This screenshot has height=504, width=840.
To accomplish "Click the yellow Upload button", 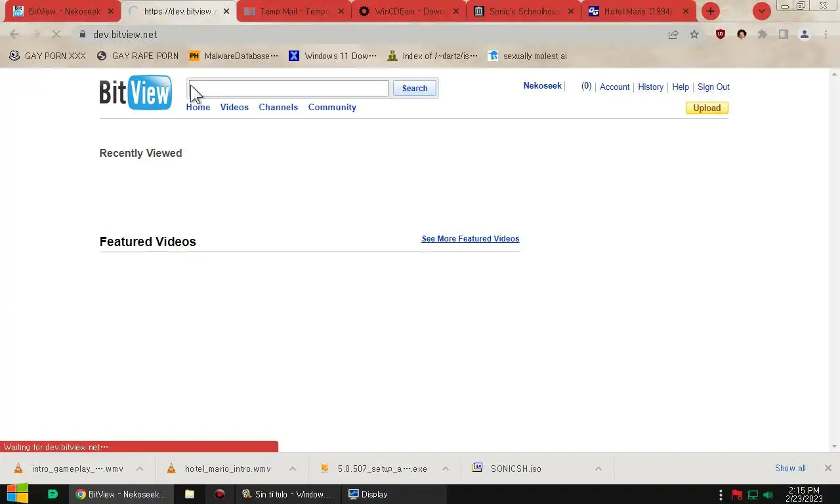I will (x=707, y=108).
